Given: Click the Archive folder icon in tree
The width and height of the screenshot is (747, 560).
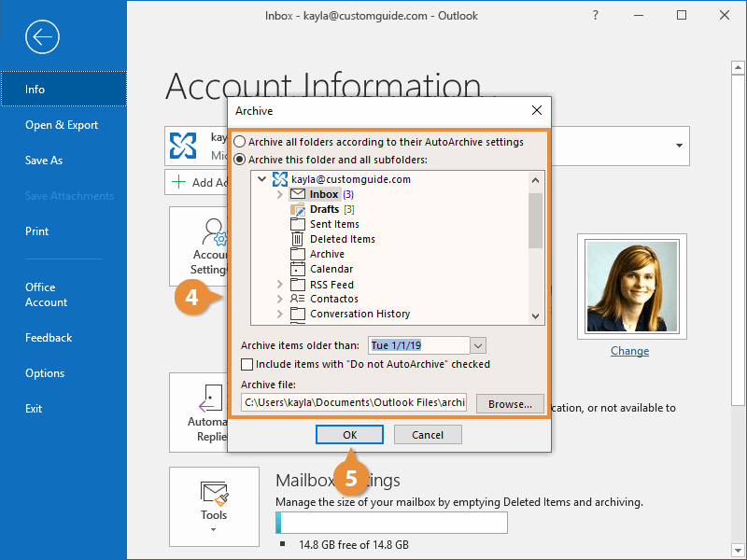Looking at the screenshot, I should pos(298,254).
